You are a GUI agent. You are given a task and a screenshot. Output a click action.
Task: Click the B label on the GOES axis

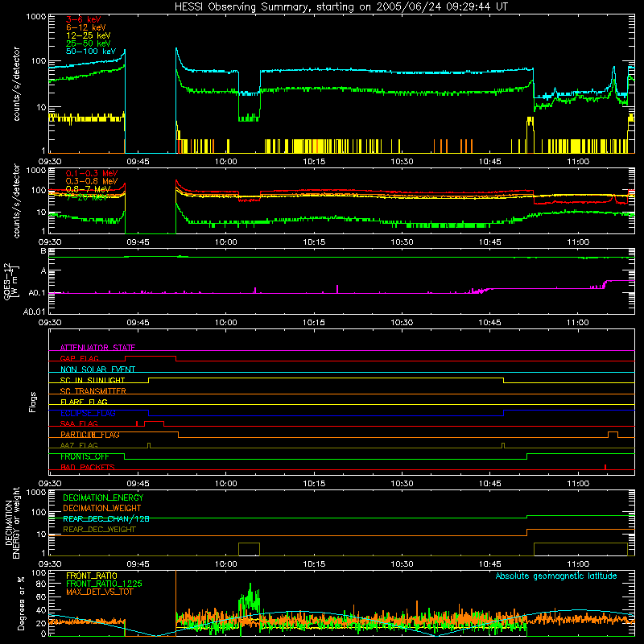point(43,250)
